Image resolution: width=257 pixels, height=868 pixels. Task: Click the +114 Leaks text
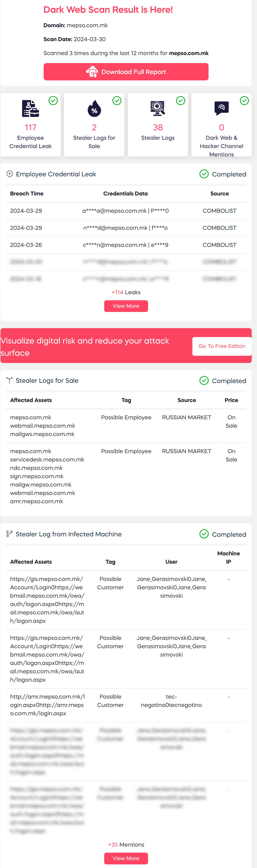[126, 292]
